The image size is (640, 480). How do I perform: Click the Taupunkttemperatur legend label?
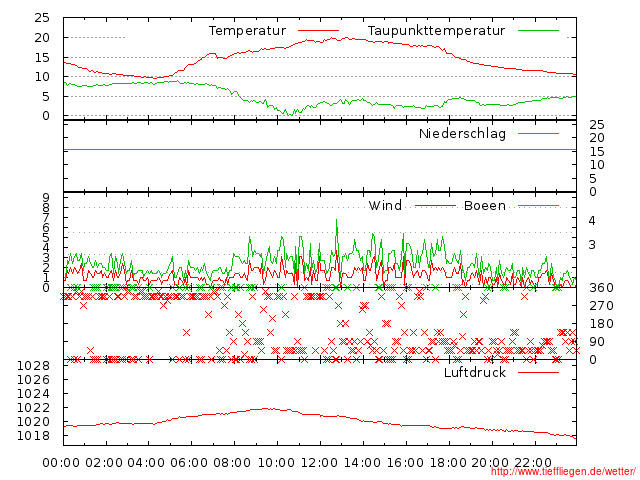tap(436, 31)
